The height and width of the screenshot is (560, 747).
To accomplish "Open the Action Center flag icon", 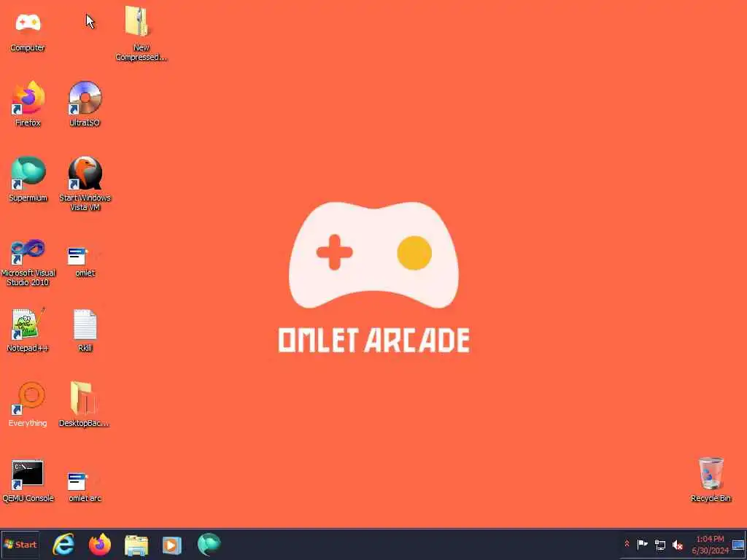I will 642,544.
